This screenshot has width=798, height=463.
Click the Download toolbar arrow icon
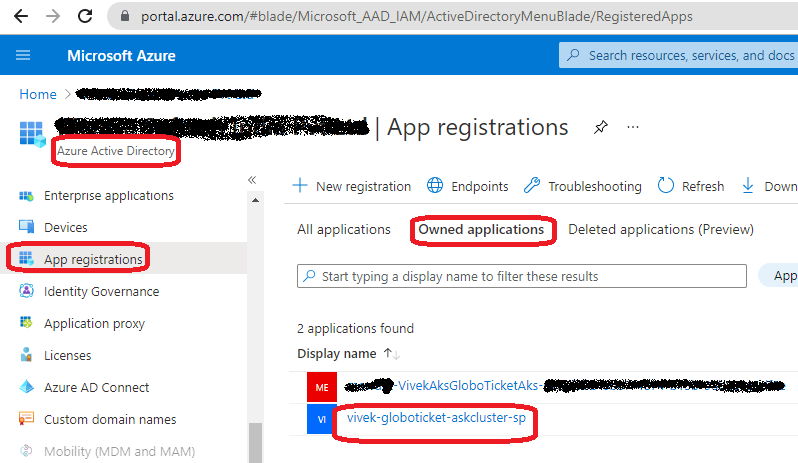[x=748, y=185]
